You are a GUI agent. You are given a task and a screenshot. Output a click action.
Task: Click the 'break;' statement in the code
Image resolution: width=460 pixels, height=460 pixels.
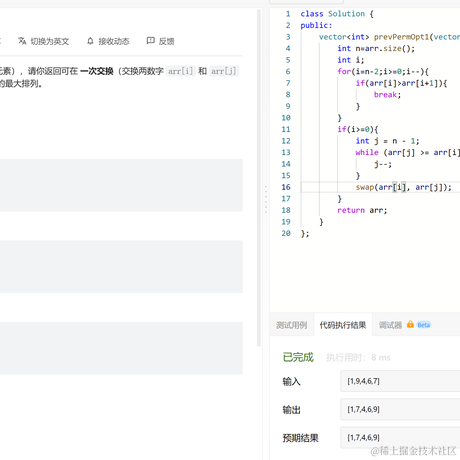click(x=387, y=95)
